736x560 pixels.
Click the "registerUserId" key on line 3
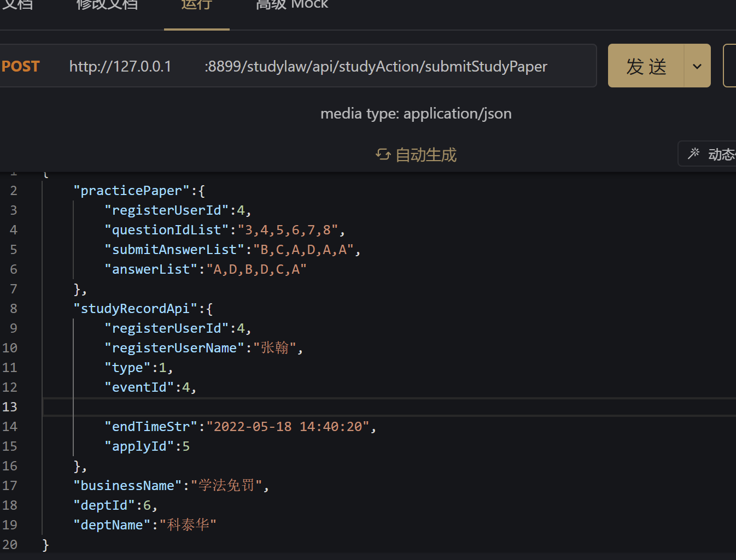pos(167,210)
